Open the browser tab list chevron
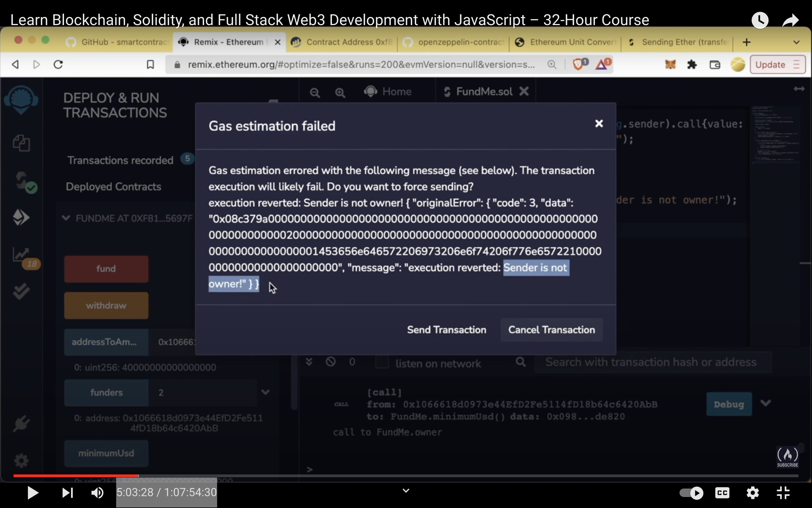 tap(796, 43)
